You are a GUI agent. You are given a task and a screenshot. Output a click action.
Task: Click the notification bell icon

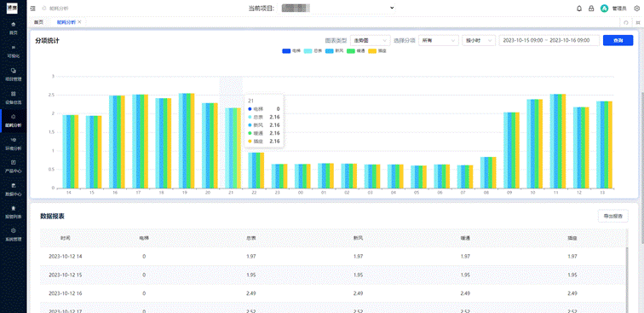coord(579,9)
